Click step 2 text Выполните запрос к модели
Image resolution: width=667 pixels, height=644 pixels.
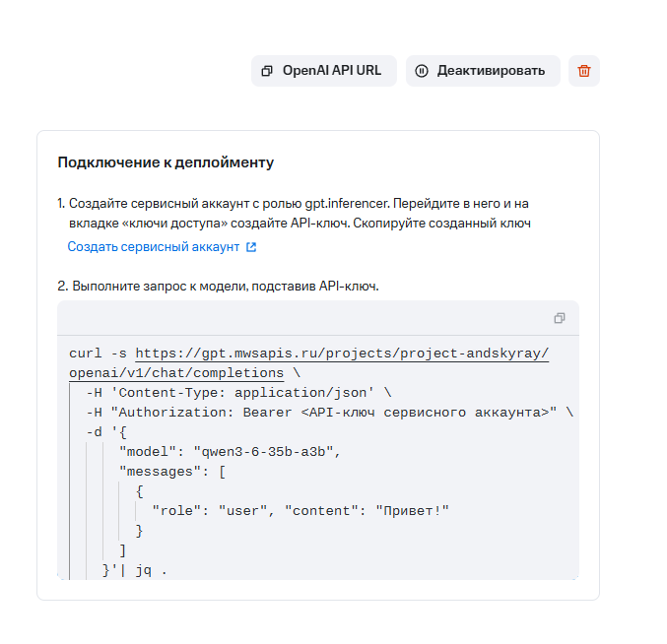point(218,287)
